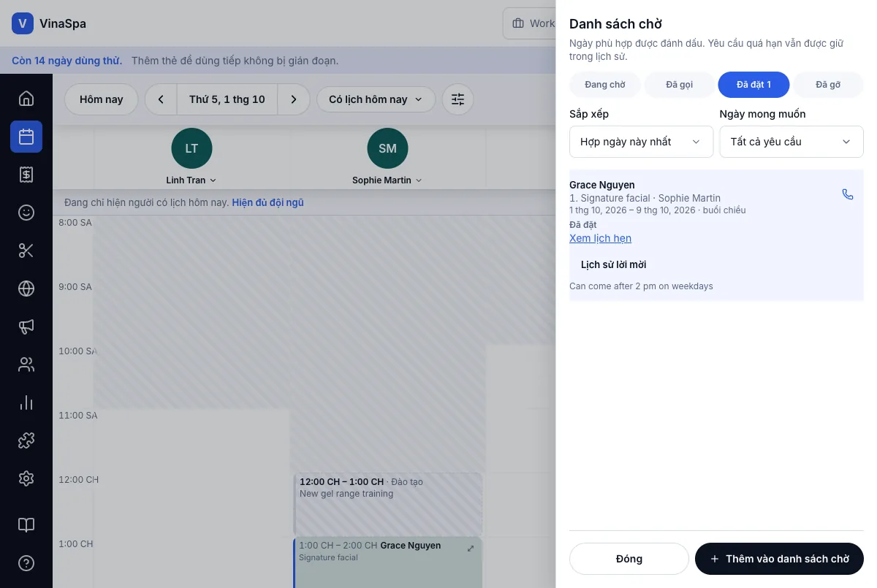Expand the 'Hợp ngày này nhất' sort dropdown
This screenshot has height=588, width=877.
(x=641, y=142)
